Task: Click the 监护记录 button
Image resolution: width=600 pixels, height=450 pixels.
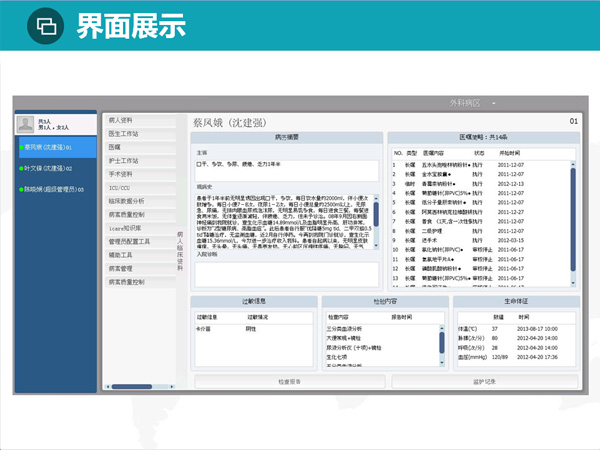Action: tap(484, 382)
